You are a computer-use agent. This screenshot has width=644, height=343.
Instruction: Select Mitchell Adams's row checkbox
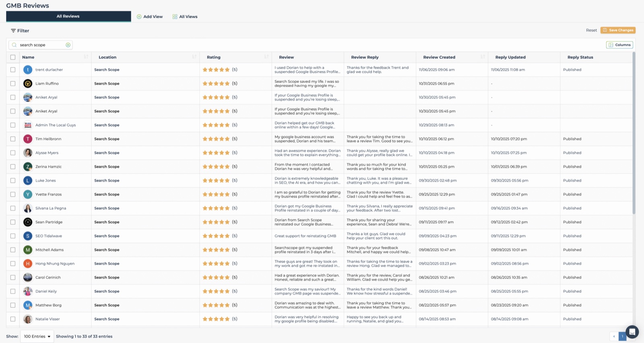click(13, 250)
